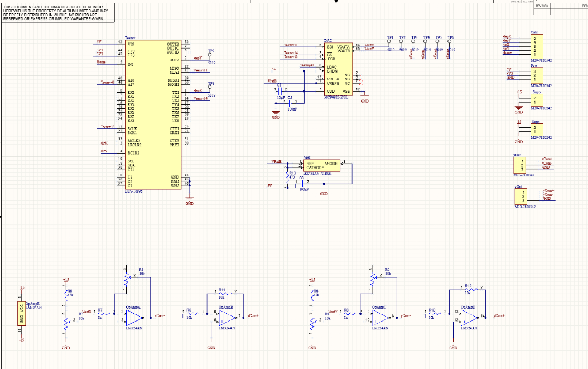Select potentiometer R1 above OpAmpA

[127, 282]
